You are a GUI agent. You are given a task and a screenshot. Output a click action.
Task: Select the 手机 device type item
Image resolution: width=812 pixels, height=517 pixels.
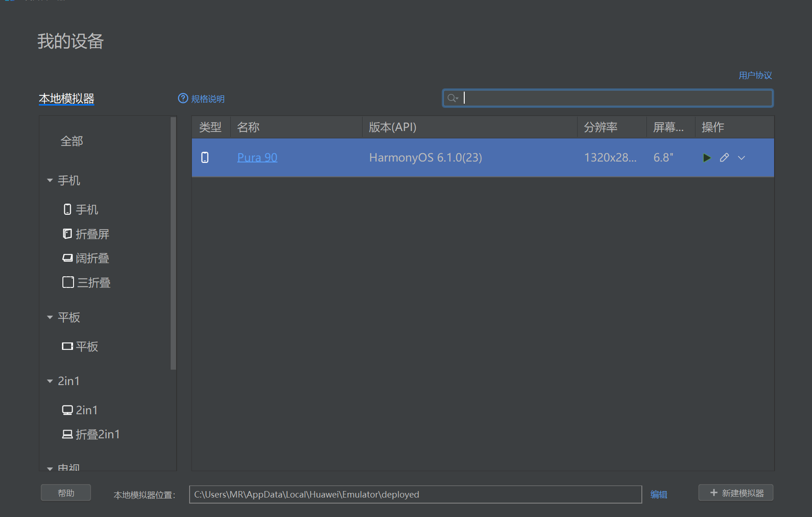(x=81, y=210)
